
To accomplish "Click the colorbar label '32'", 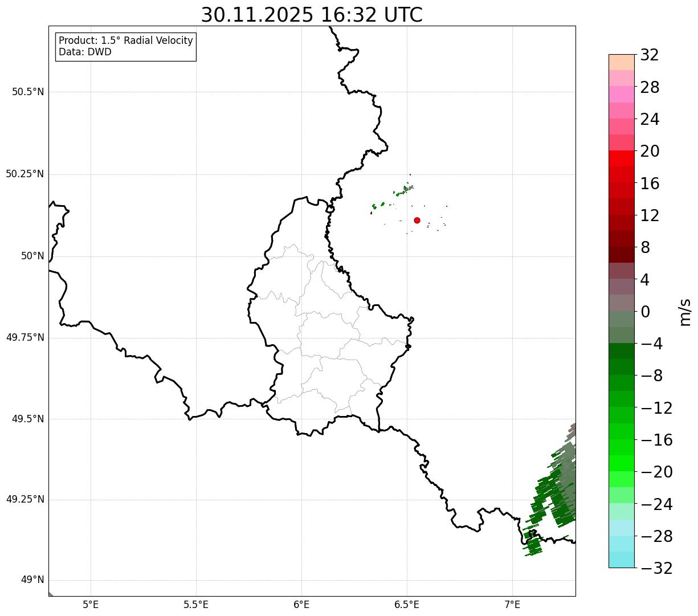I will [650, 55].
